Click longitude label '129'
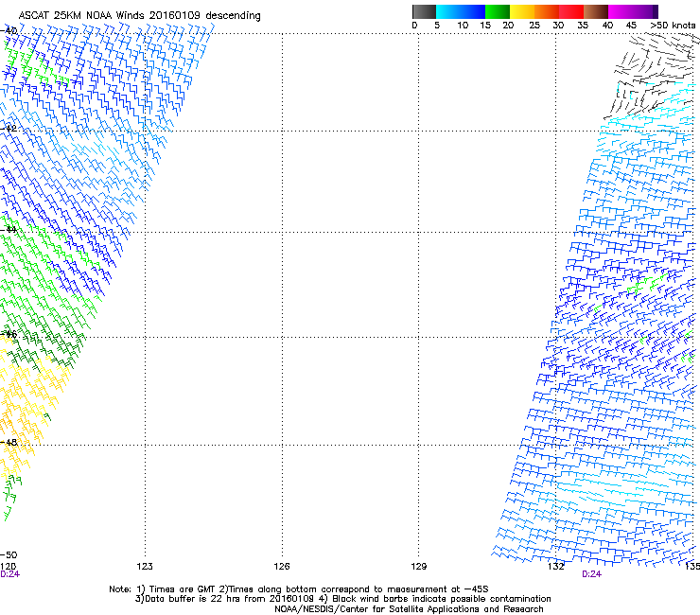This screenshot has height=615, width=700. (x=418, y=567)
